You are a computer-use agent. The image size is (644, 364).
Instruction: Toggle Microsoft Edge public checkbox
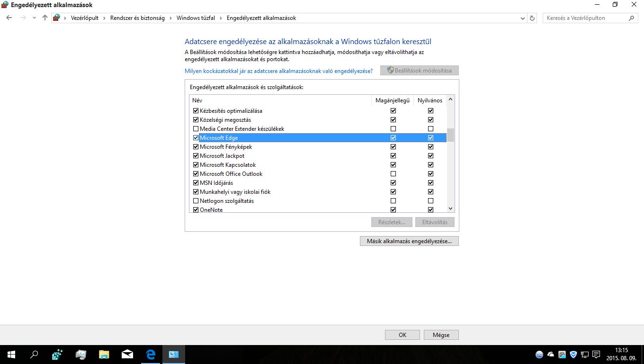(x=430, y=138)
